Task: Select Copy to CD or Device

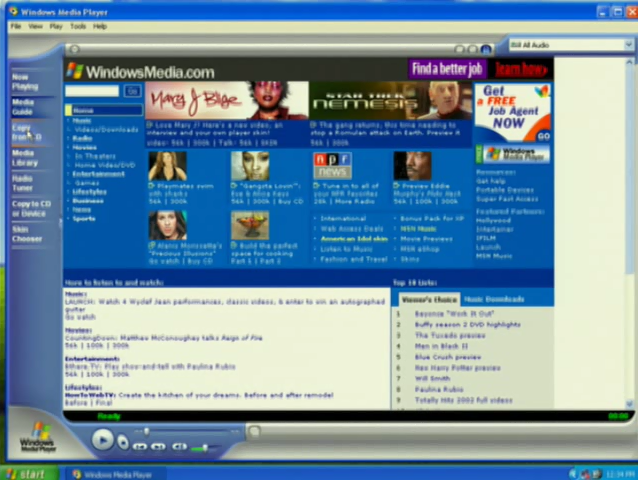Action: pyautogui.click(x=31, y=209)
